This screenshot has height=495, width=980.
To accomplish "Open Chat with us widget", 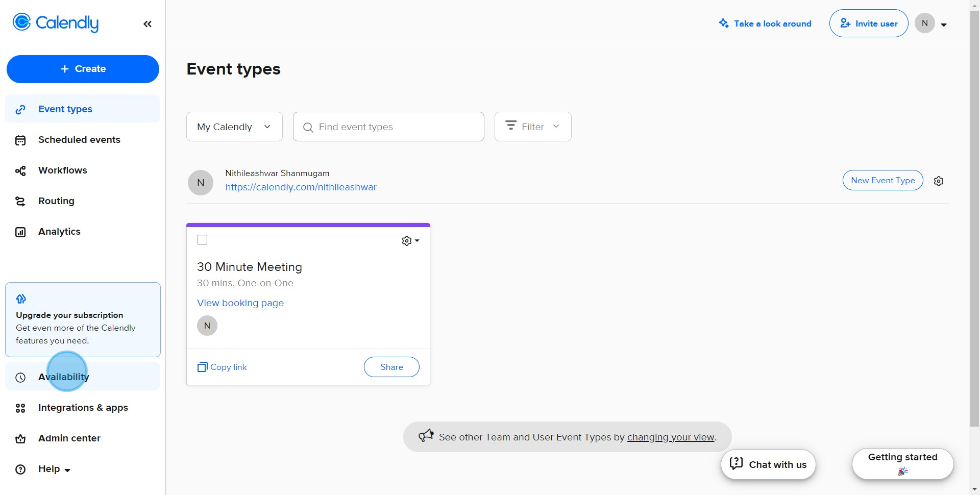I will pyautogui.click(x=768, y=464).
